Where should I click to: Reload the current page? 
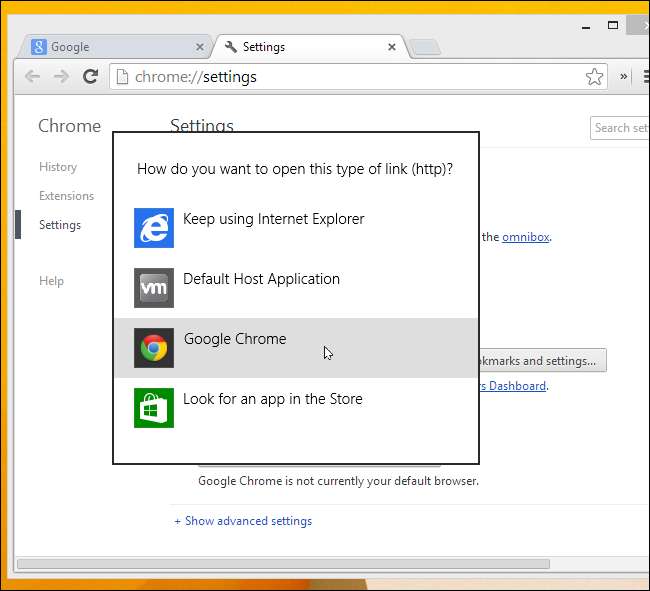[x=90, y=77]
